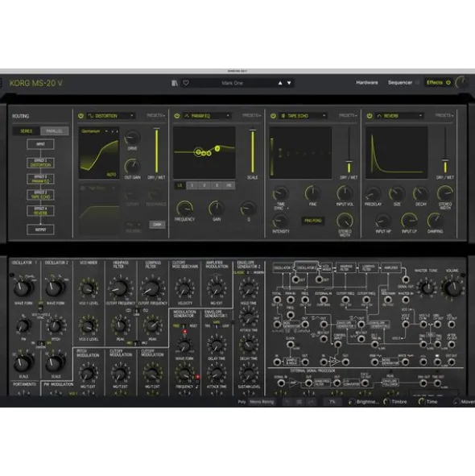The image size is (475, 476).
Task: Adjust the Reverb Dry/Wet slider
Action: click(x=445, y=151)
